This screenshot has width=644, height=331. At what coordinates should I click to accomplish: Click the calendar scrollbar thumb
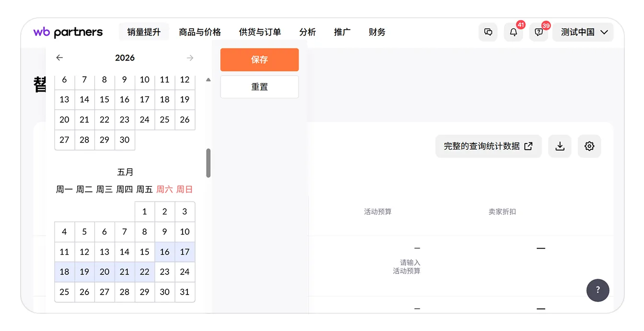click(208, 163)
